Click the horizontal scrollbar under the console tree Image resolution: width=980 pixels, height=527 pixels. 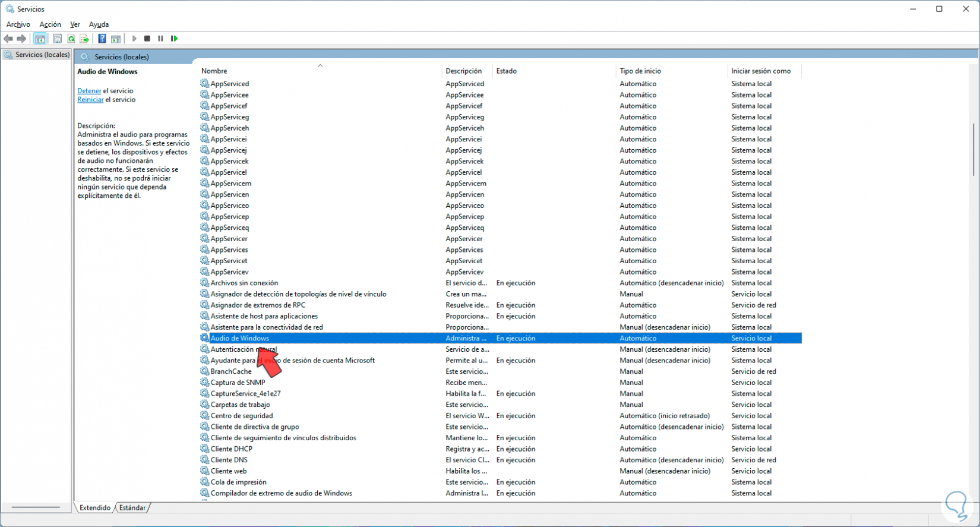click(36, 507)
